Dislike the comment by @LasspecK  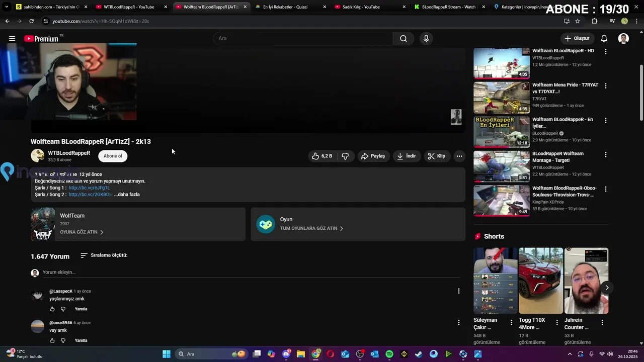[x=63, y=309]
